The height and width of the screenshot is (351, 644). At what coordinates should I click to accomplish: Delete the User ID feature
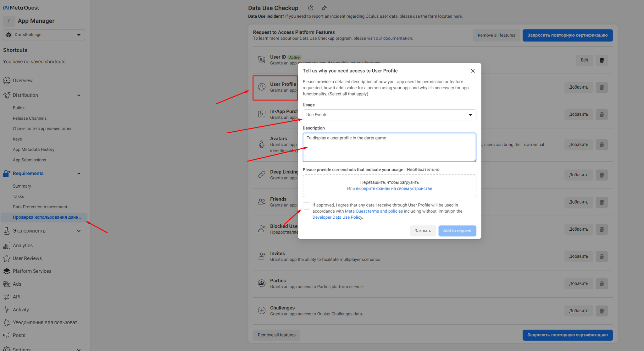[602, 60]
